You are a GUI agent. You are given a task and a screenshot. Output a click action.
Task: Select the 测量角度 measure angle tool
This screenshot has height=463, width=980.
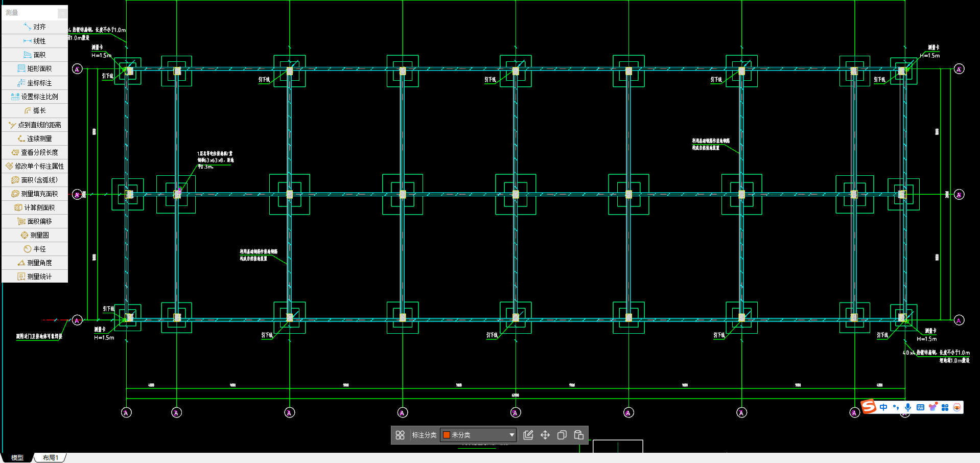35,263
